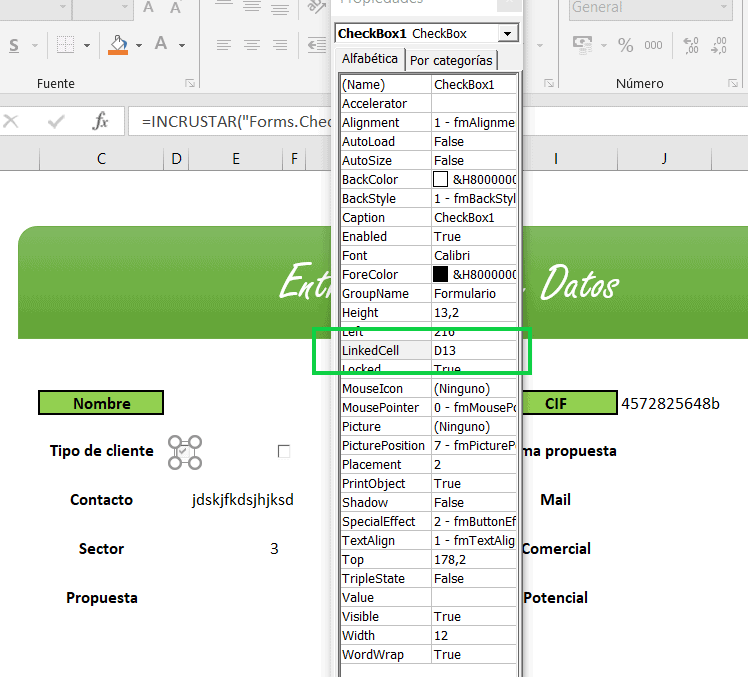Image resolution: width=748 pixels, height=677 pixels.
Task: Select the Picture property row
Action: click(429, 427)
